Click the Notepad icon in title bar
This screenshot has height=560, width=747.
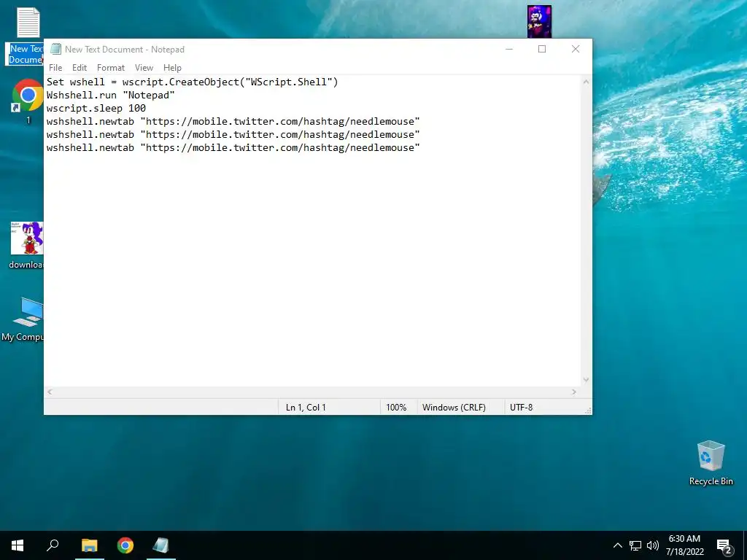tap(55, 49)
